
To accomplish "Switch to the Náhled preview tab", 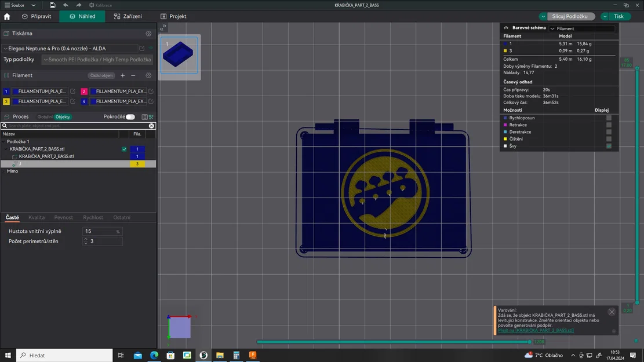I will point(82,16).
